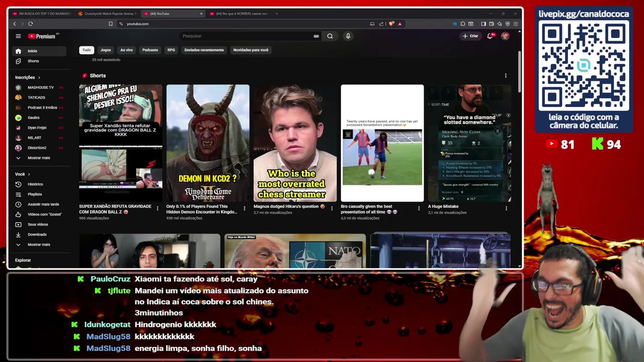
Task: Switch to the Crunchyroll browser tab
Action: coord(107,14)
